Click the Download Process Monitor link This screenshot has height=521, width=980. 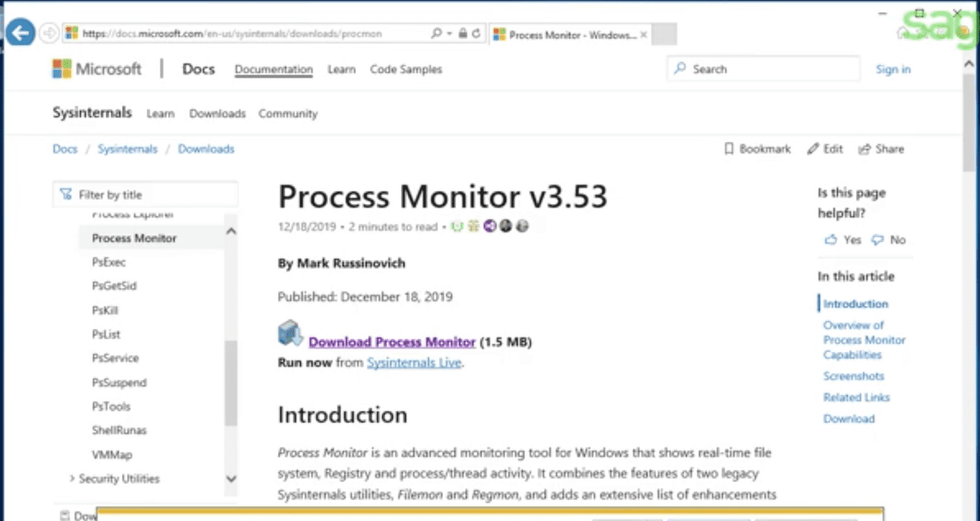point(392,342)
